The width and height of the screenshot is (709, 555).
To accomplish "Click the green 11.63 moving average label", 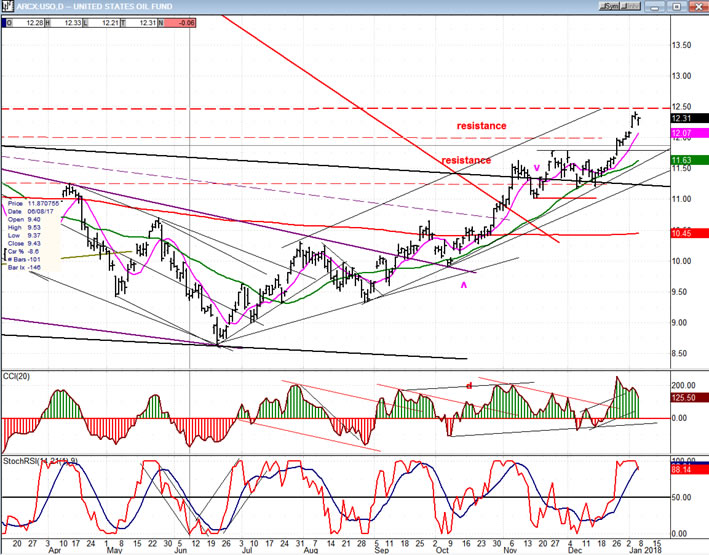I will coord(681,160).
